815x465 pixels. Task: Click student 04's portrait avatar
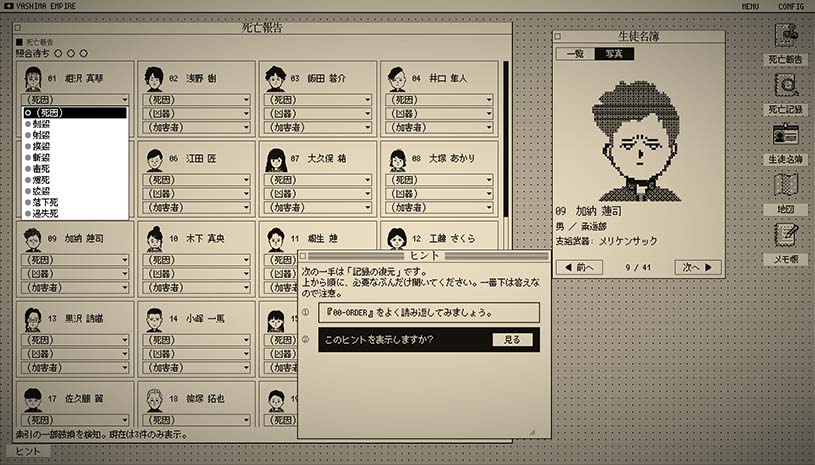(397, 79)
